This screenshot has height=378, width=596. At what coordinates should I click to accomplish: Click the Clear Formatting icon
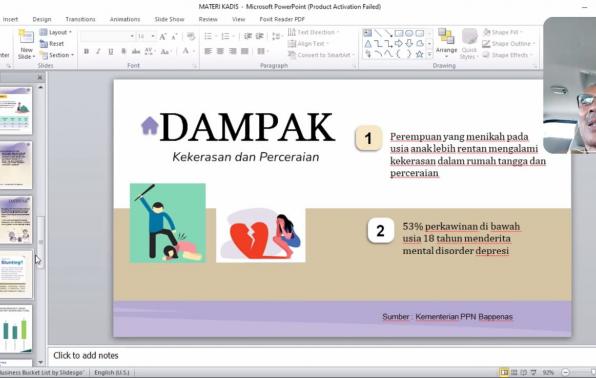191,37
